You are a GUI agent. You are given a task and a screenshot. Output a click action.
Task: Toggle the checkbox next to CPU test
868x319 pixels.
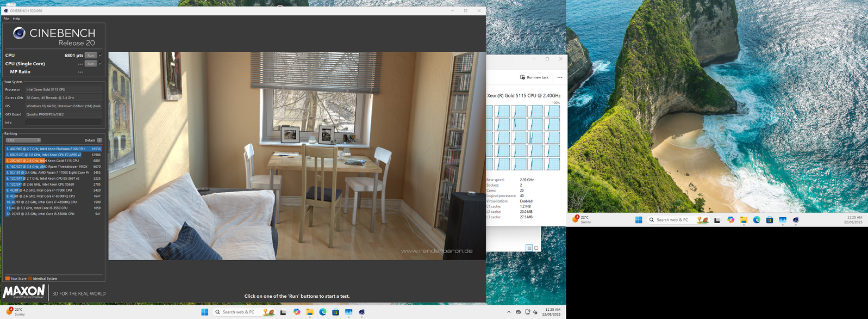(101, 56)
